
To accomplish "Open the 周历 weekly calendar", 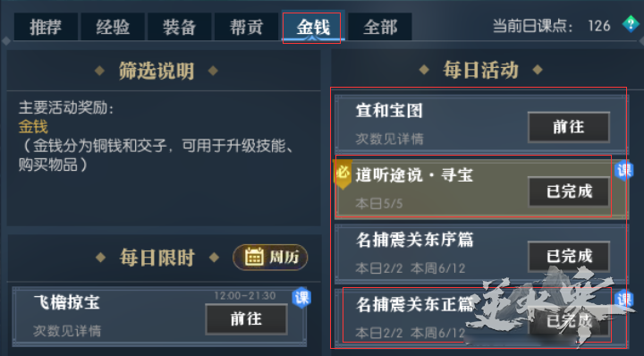I will (270, 258).
